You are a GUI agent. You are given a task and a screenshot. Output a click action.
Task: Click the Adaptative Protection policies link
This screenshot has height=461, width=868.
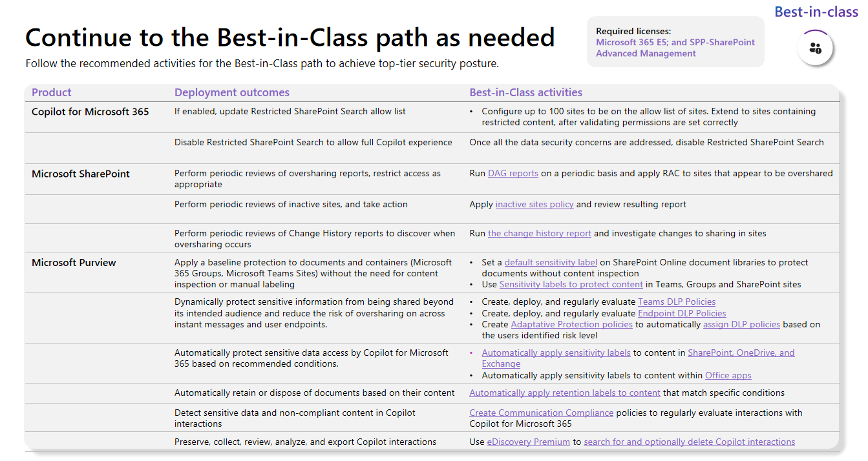click(x=572, y=324)
